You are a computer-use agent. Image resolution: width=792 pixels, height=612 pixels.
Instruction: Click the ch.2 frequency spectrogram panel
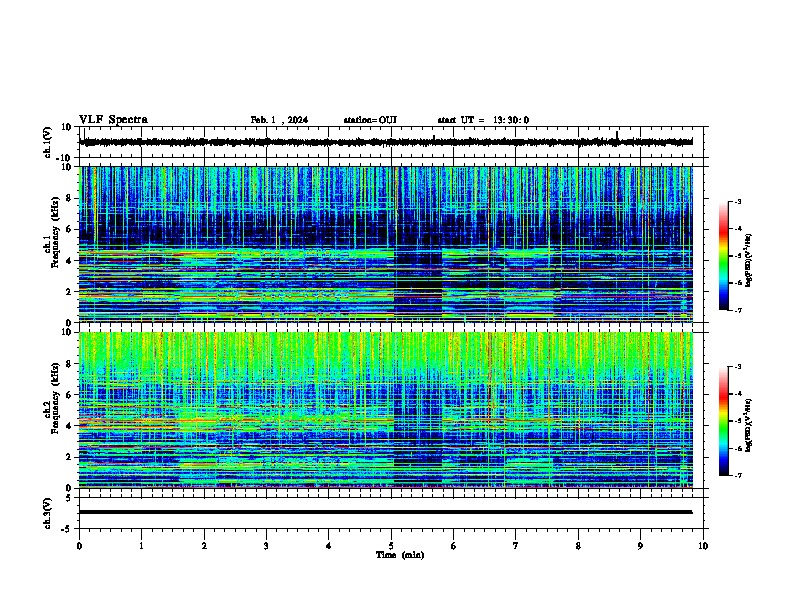tap(386, 410)
